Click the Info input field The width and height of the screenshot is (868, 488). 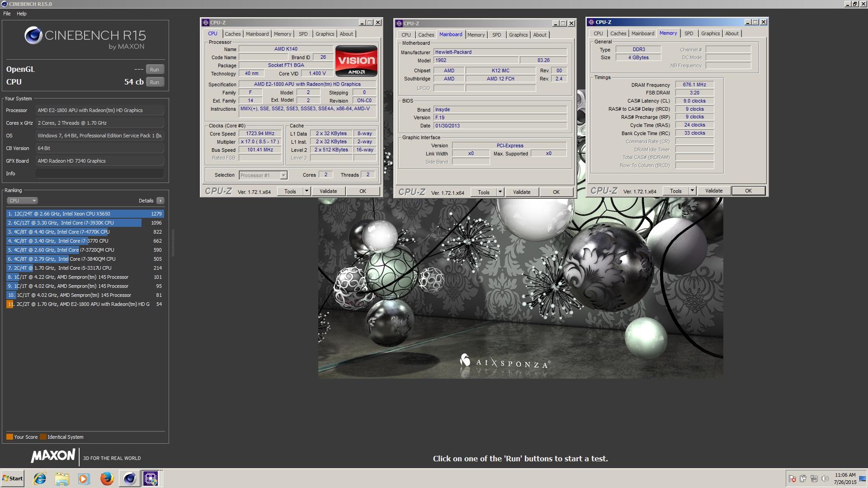tap(99, 174)
